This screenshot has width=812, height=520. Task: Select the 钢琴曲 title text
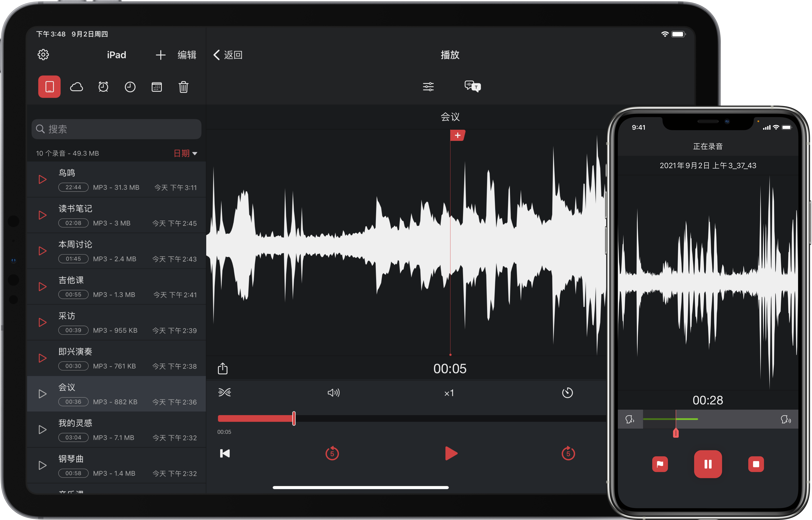click(71, 459)
